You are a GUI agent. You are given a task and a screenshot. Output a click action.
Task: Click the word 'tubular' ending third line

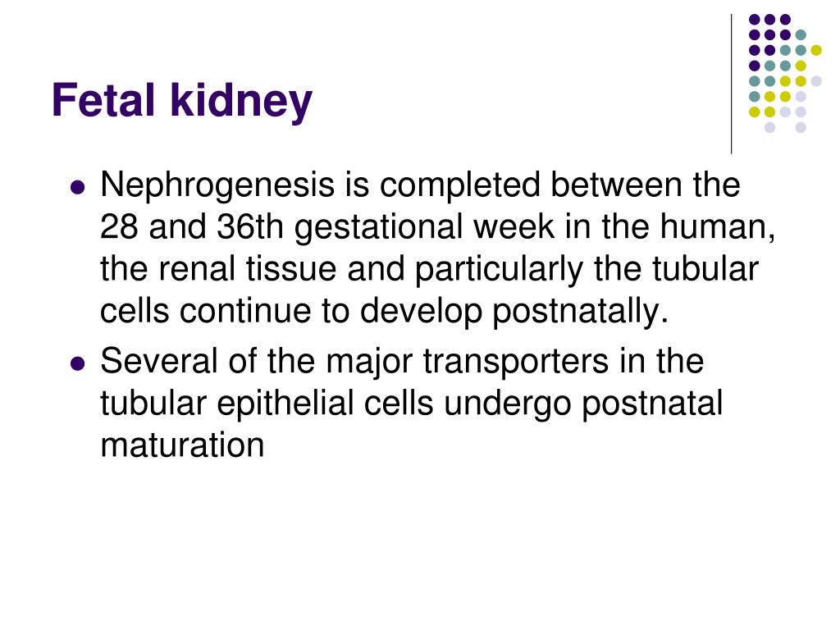(705, 269)
